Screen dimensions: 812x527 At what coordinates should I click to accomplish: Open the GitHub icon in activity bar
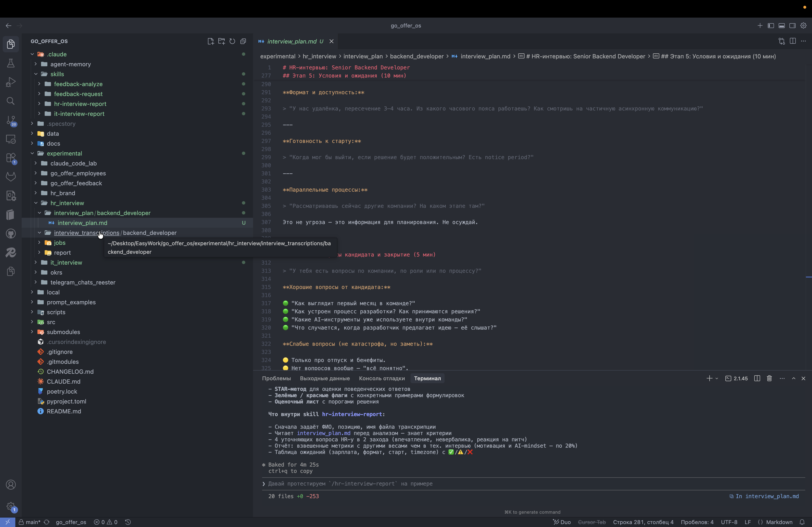(x=11, y=234)
